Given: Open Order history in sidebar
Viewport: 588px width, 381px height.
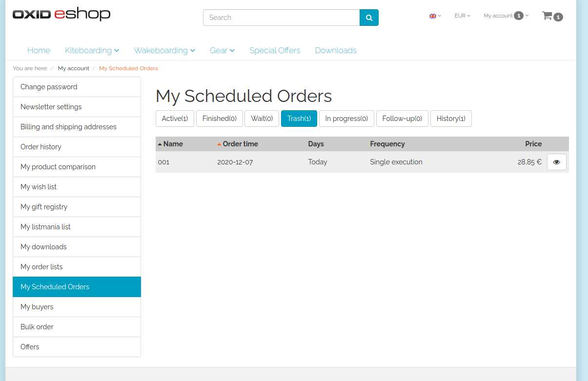Looking at the screenshot, I should (x=41, y=147).
